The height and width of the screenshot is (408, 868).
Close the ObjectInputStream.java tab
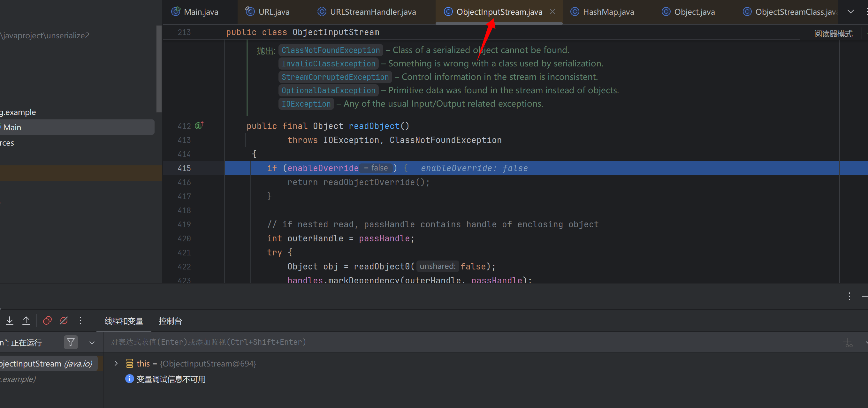[552, 11]
